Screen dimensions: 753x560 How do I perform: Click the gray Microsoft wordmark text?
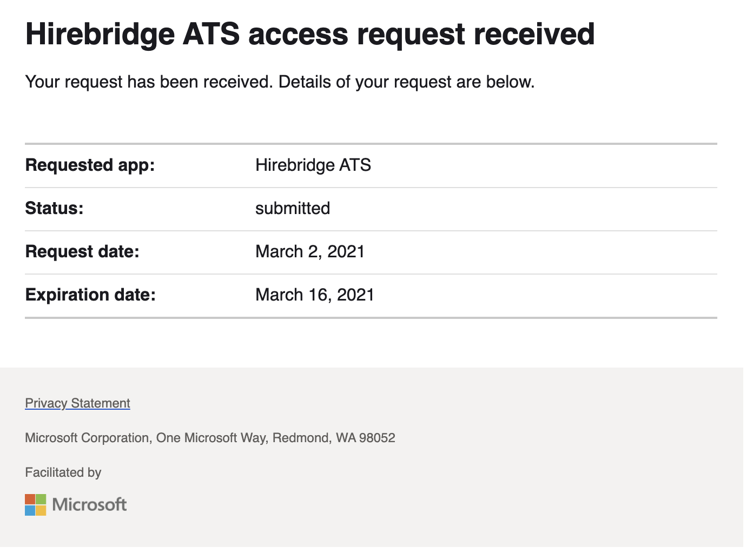coord(89,504)
